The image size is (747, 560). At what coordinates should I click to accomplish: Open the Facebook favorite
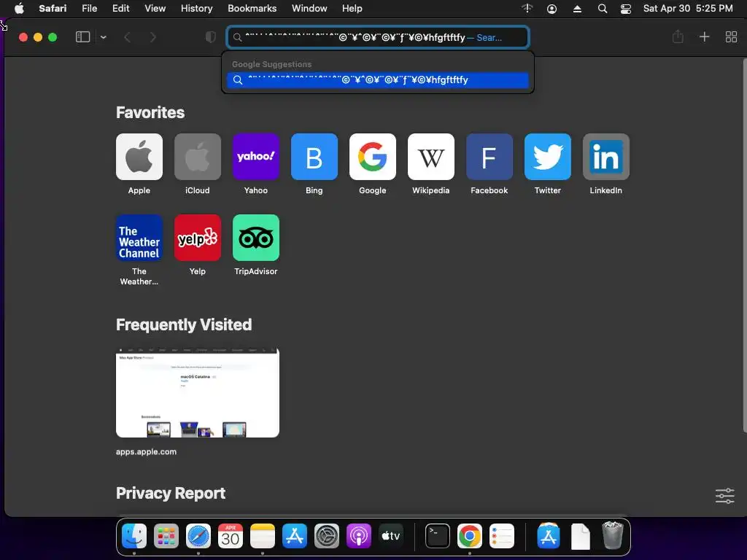pyautogui.click(x=489, y=157)
